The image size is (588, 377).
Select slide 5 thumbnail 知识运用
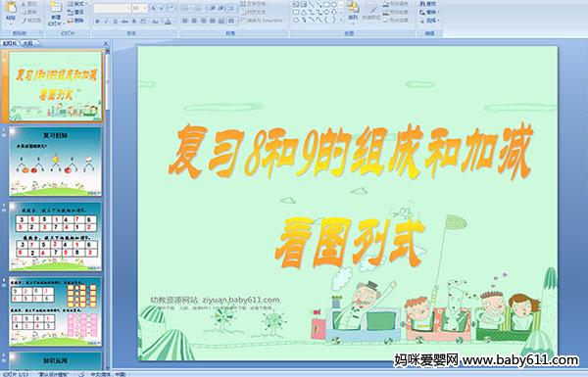[56, 360]
